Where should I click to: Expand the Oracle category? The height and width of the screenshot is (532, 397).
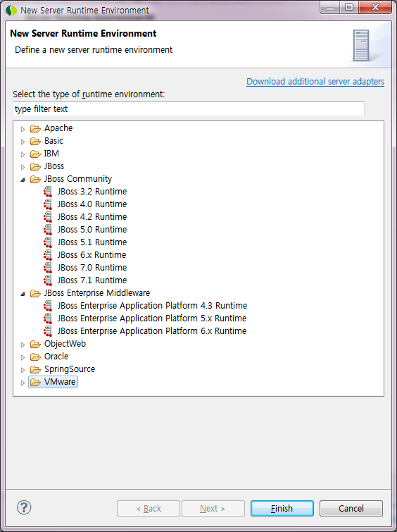tap(23, 357)
